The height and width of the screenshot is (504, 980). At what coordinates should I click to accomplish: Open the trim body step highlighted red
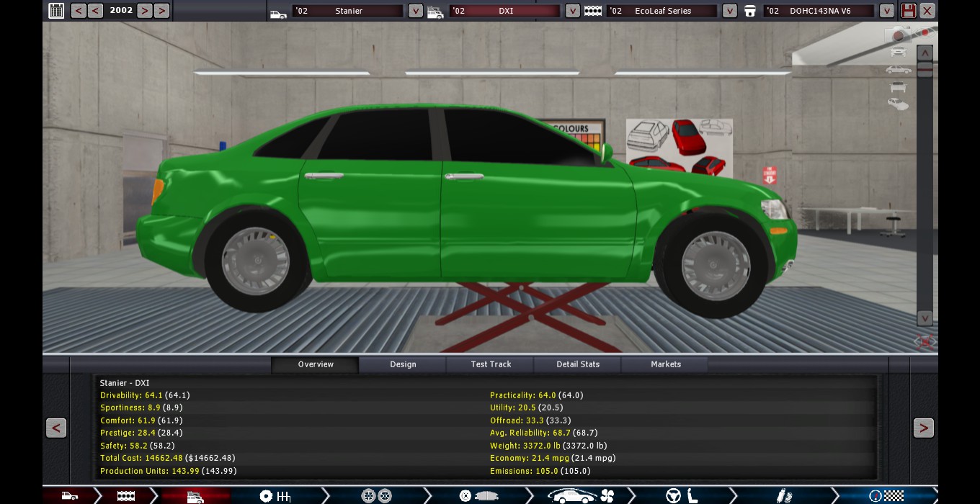195,496
